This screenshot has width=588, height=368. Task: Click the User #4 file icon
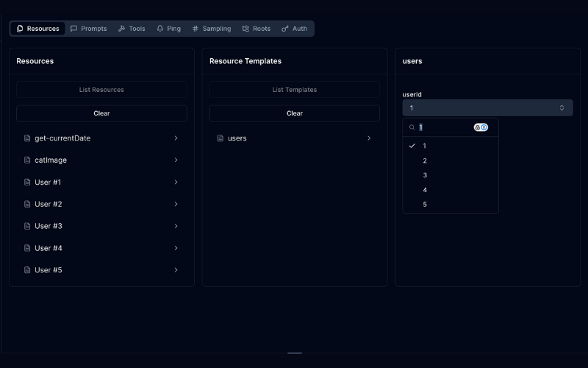click(x=27, y=248)
